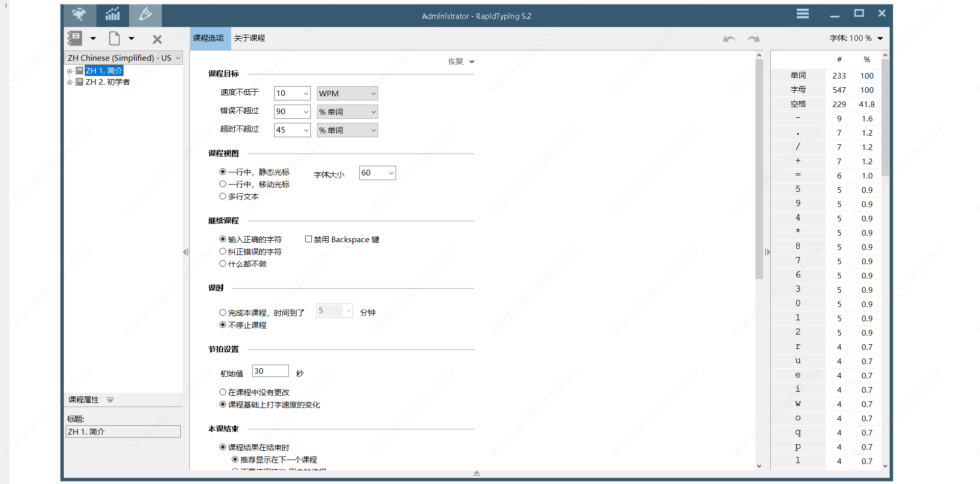Open the typing lesson mode icon

click(80, 15)
